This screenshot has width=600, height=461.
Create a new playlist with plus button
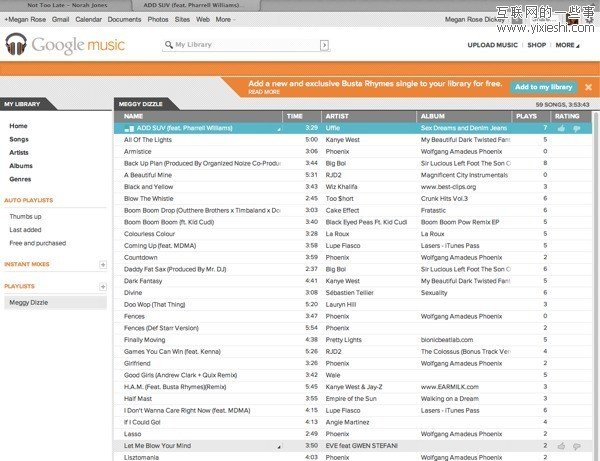pos(103,286)
